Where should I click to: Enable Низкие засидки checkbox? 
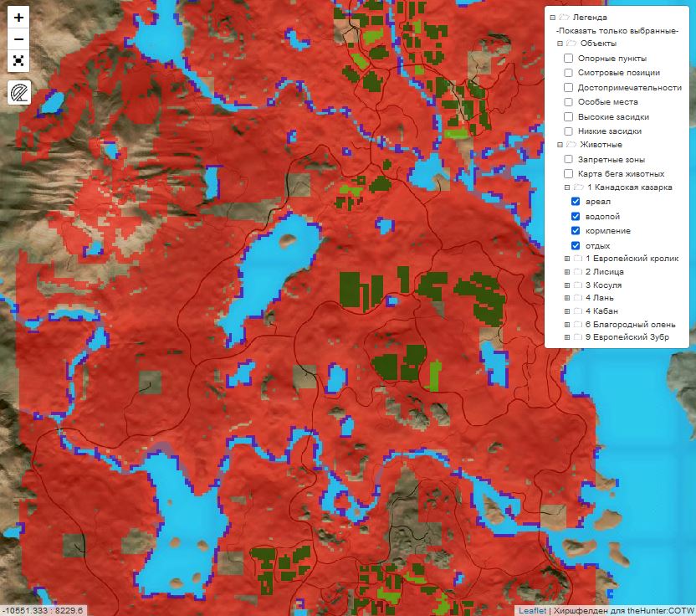click(568, 131)
